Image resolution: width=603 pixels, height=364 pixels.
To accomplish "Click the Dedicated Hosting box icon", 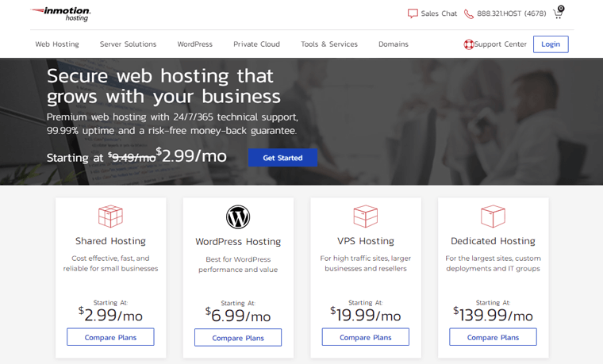I will [x=493, y=216].
